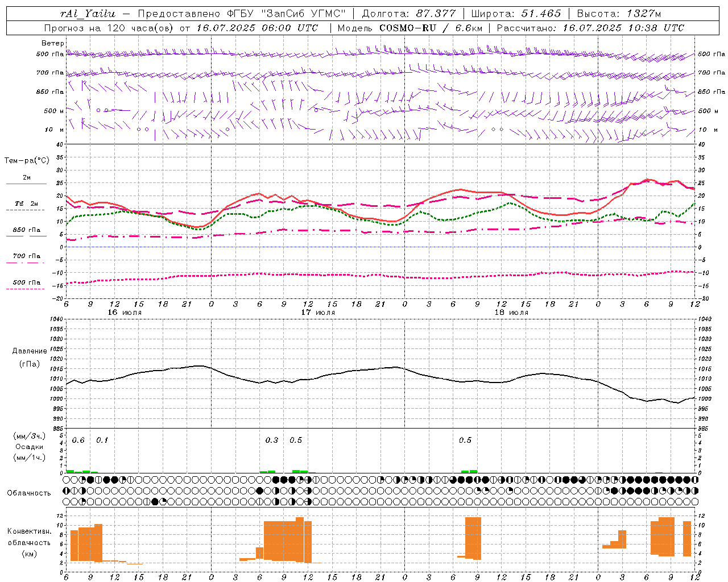Click the "(мм/3ч.)" precipitation unit label

tap(30, 436)
